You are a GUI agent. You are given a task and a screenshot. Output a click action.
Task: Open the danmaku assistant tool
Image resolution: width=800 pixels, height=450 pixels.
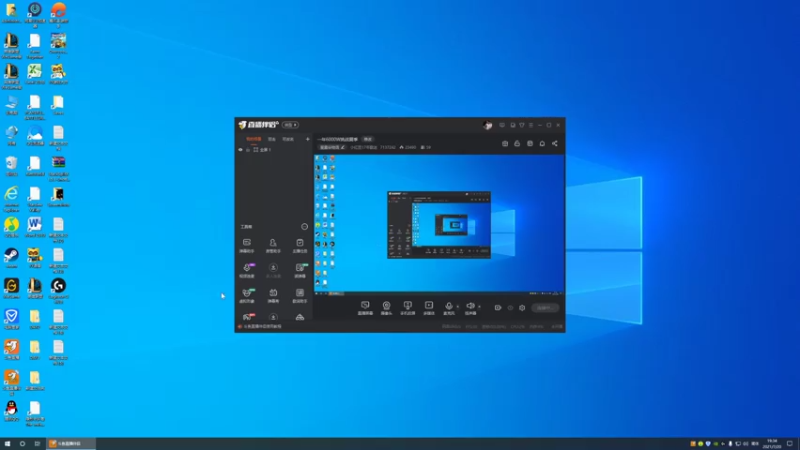(x=247, y=245)
